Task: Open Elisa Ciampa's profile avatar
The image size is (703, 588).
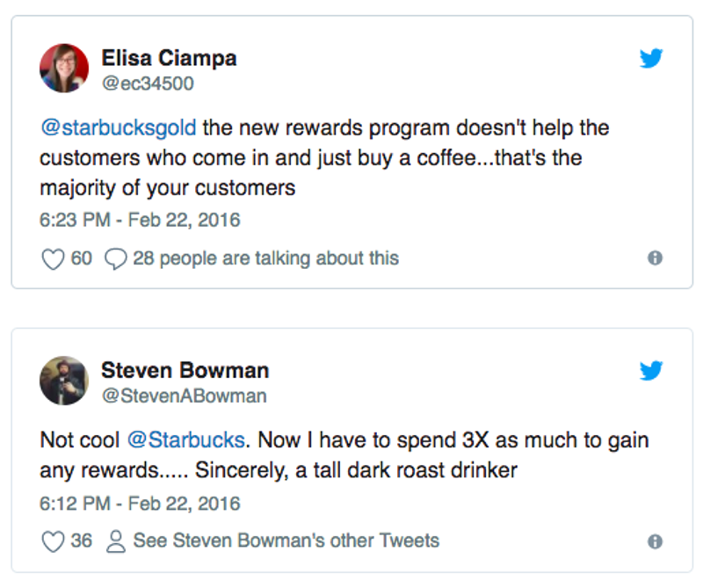Action: click(x=64, y=69)
